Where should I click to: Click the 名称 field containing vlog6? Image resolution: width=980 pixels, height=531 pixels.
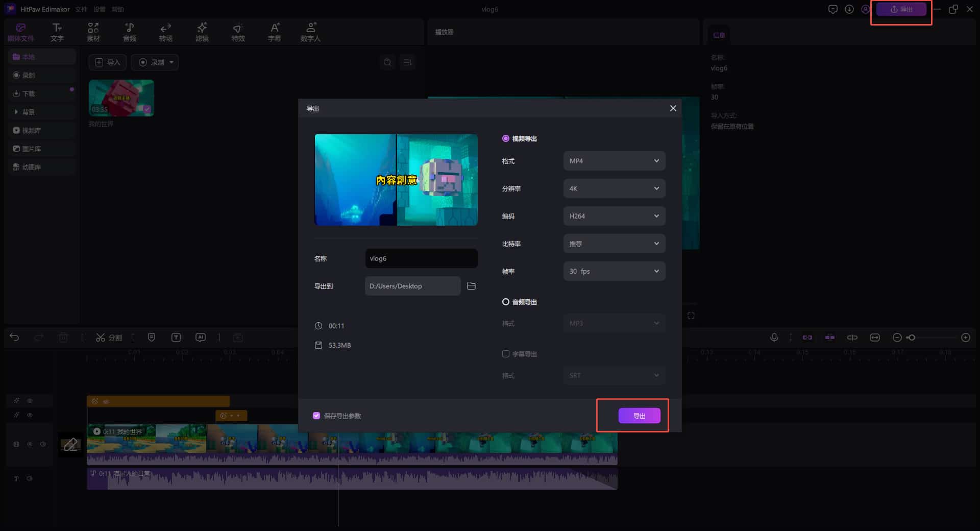pyautogui.click(x=421, y=258)
